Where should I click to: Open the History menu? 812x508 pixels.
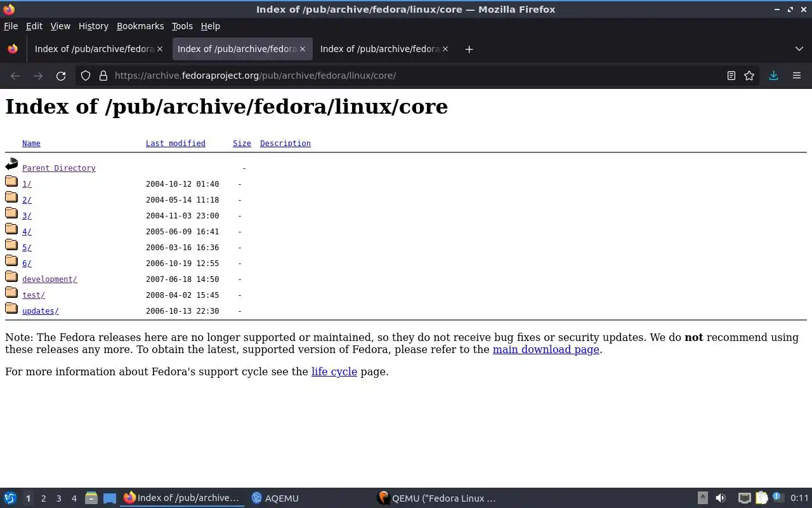point(93,26)
